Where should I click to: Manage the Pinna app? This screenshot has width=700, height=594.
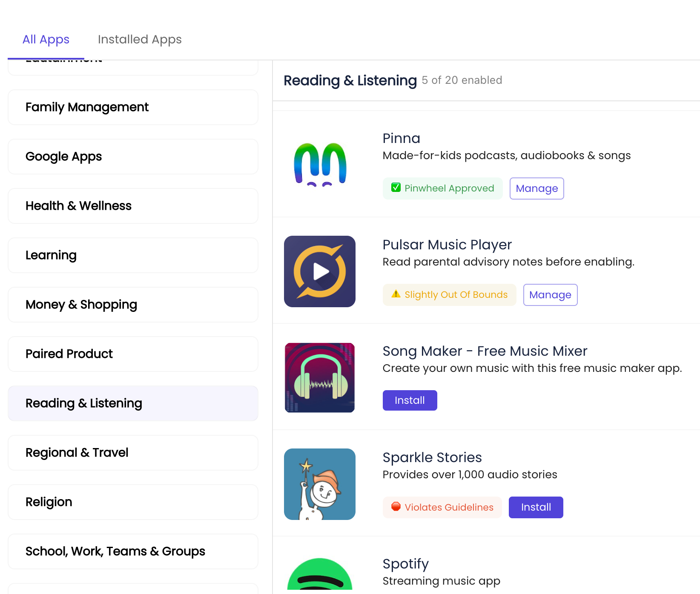pyautogui.click(x=536, y=188)
